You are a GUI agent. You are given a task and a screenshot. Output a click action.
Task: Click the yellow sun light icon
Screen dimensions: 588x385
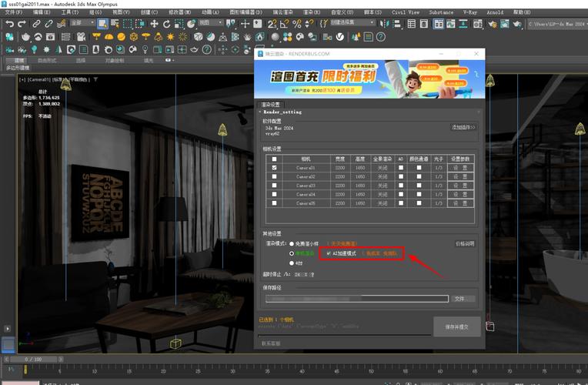click(170, 37)
